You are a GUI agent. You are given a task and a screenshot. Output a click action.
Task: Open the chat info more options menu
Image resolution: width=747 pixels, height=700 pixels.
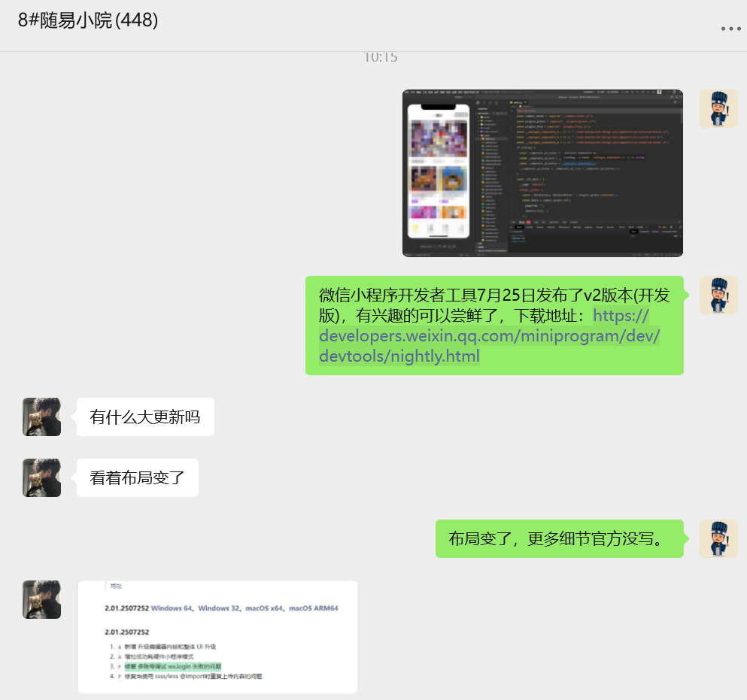click(730, 29)
